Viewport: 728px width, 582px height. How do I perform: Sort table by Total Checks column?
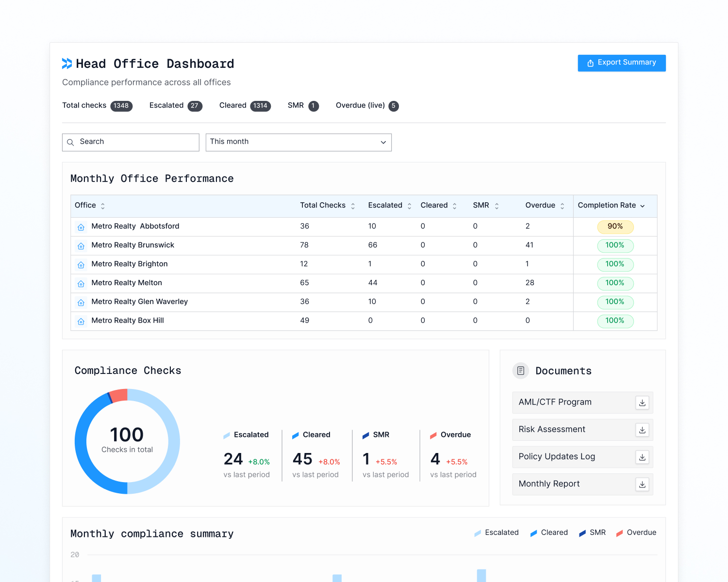tap(328, 206)
